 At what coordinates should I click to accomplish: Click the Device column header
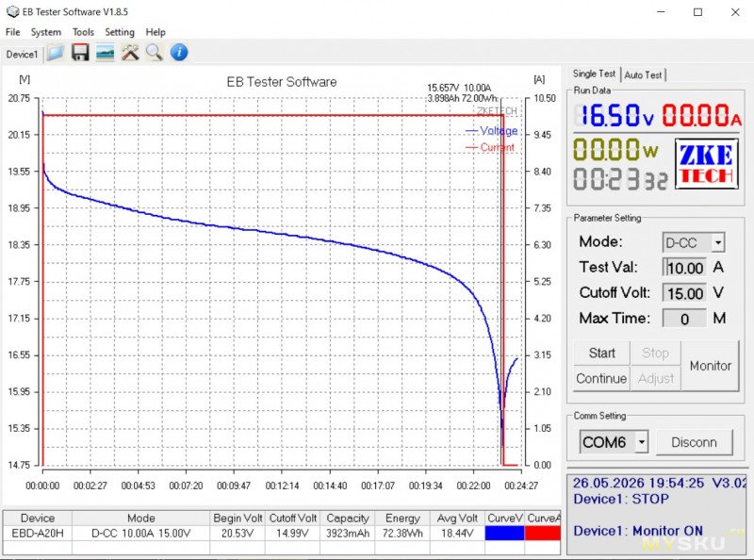(x=38, y=519)
